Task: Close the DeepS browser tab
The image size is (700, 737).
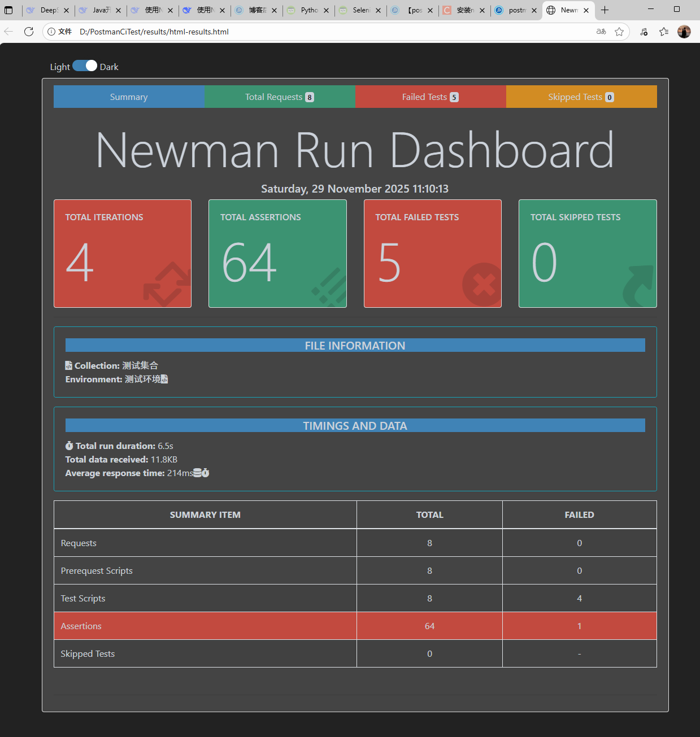Action: click(66, 10)
